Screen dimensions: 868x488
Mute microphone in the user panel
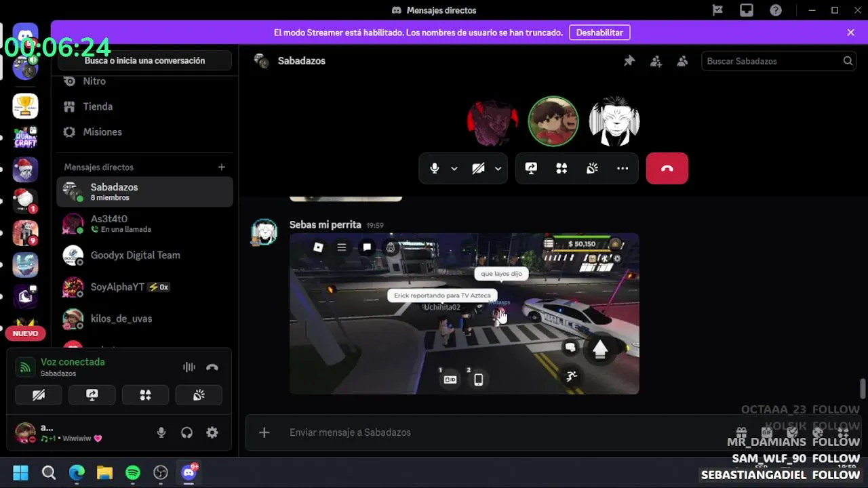click(x=161, y=432)
